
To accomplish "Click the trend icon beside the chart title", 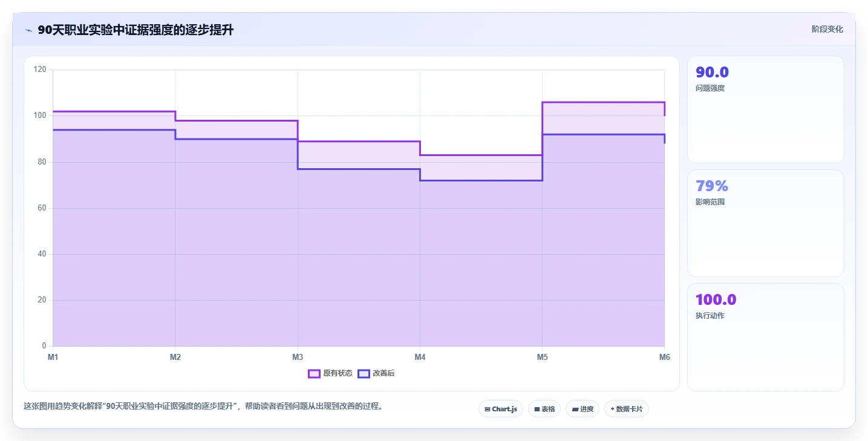I will point(28,30).
